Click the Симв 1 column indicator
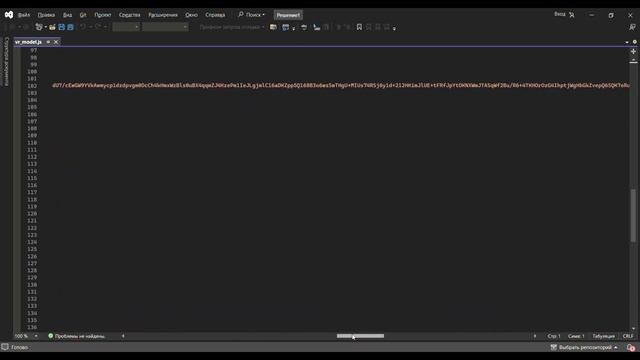640x360 pixels. (x=576, y=336)
